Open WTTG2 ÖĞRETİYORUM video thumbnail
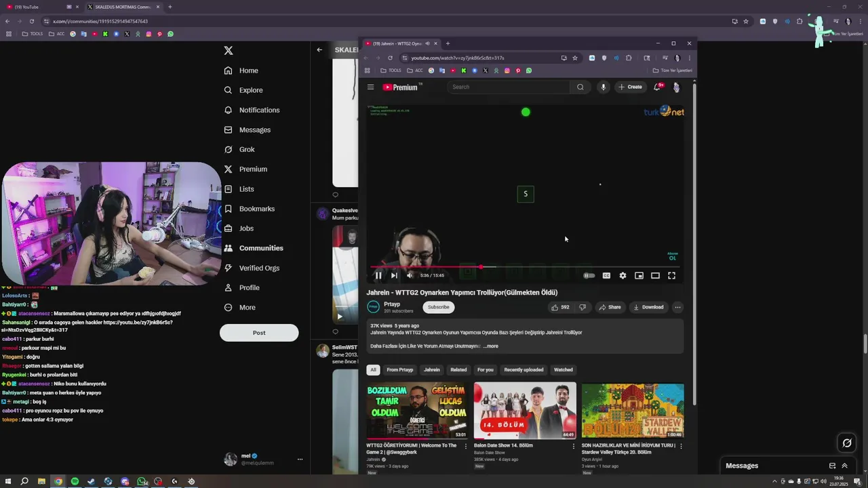868x488 pixels. click(x=417, y=411)
